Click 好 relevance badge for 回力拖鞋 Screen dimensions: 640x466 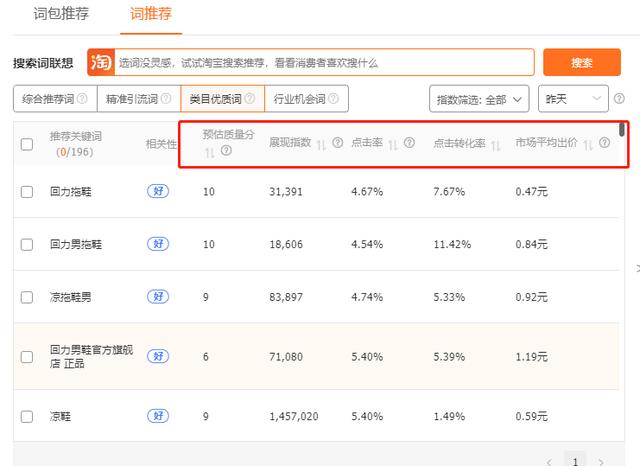tap(158, 191)
